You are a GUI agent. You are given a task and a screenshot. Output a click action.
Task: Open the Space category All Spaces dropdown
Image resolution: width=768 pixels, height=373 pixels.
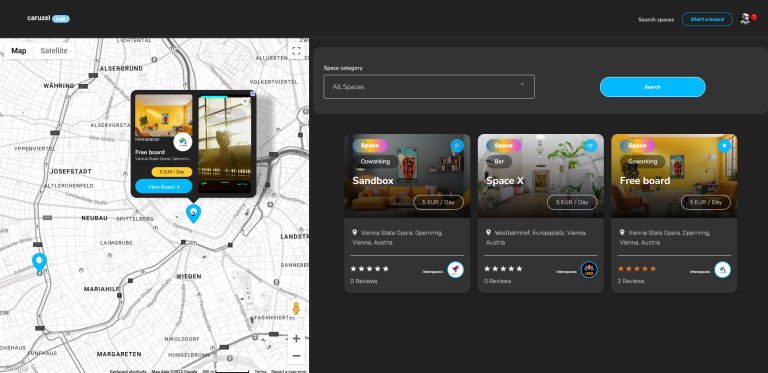point(429,87)
